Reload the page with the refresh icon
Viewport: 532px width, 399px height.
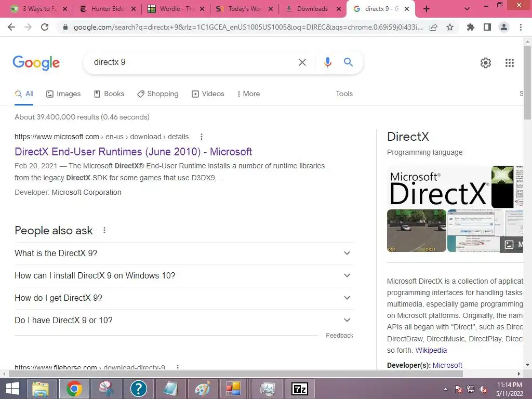pyautogui.click(x=45, y=27)
